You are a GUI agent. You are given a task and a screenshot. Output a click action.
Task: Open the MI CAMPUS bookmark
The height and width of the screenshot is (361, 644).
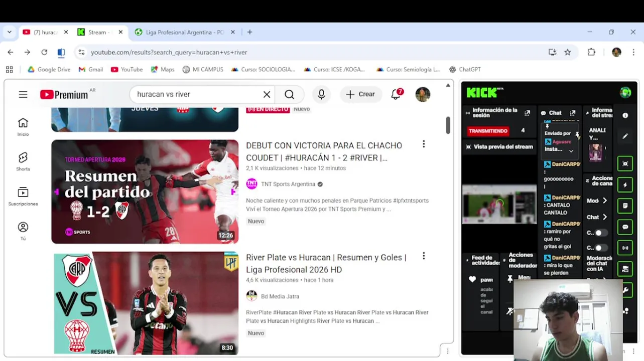(203, 70)
